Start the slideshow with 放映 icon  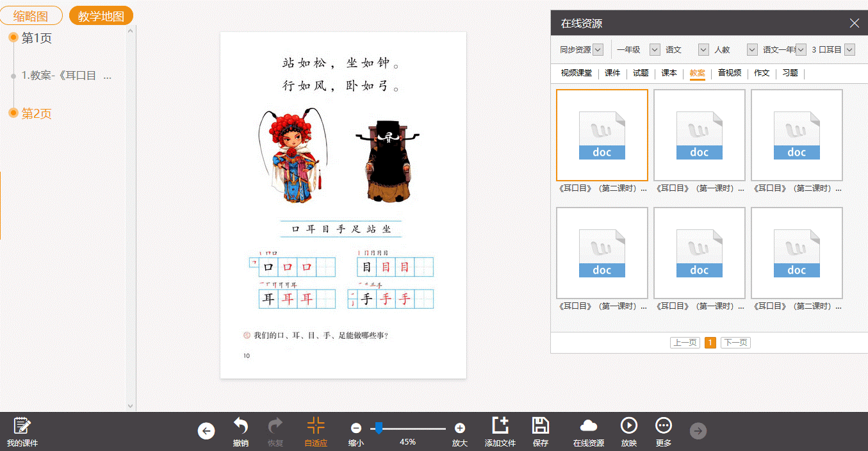pos(628,427)
